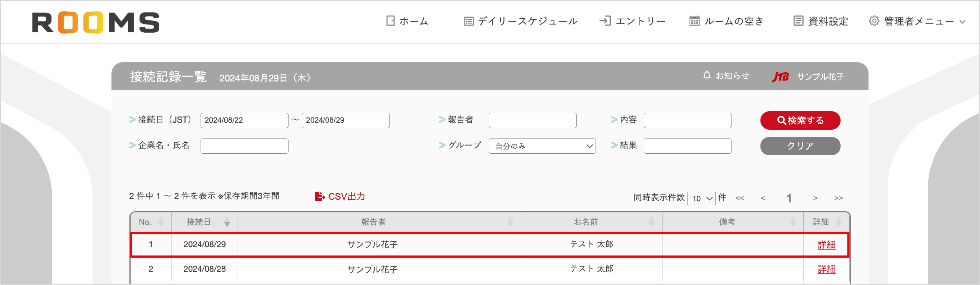Open the 管理者メニュー gear icon
Image resolution: width=980 pixels, height=285 pixels.
tap(874, 22)
